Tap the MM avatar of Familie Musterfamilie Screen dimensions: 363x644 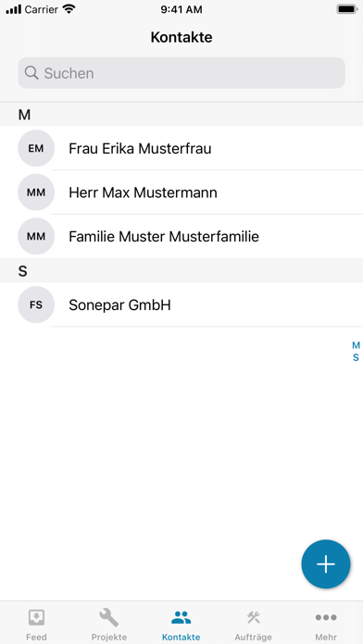coord(36,236)
